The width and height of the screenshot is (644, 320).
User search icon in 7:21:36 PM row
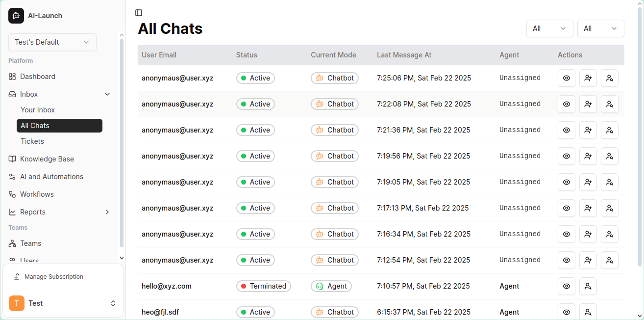click(x=610, y=130)
